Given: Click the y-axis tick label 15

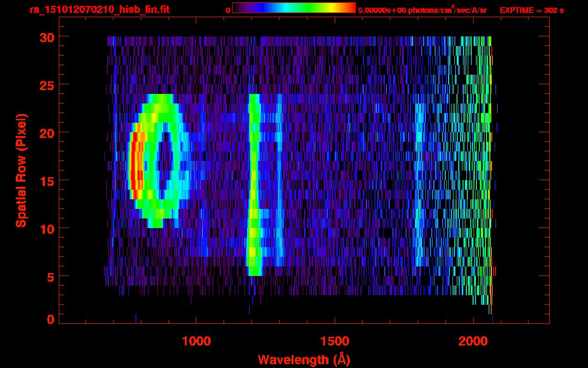Looking at the screenshot, I should [x=46, y=181].
